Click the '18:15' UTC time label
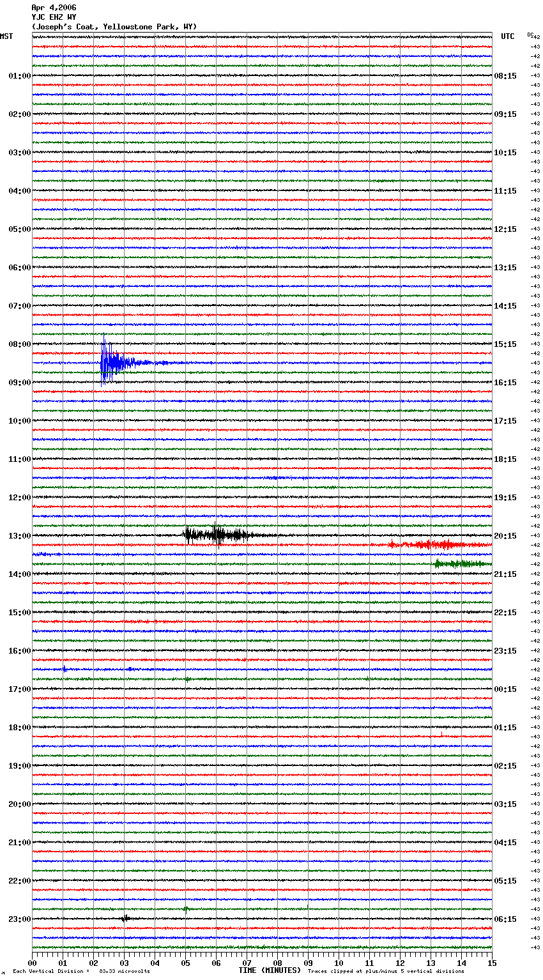Viewport: 543px width, 980px height. (x=505, y=459)
